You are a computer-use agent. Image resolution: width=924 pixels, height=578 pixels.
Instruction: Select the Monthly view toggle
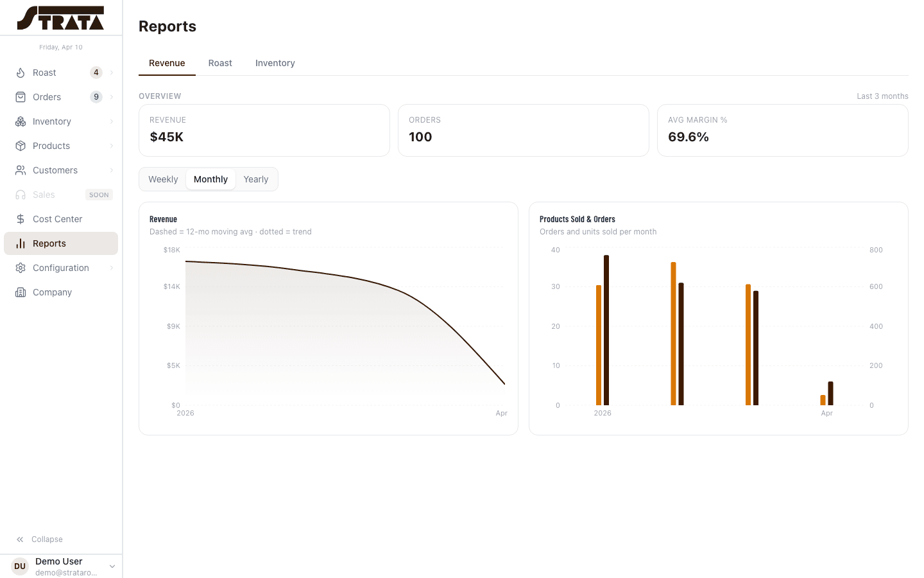coord(210,179)
